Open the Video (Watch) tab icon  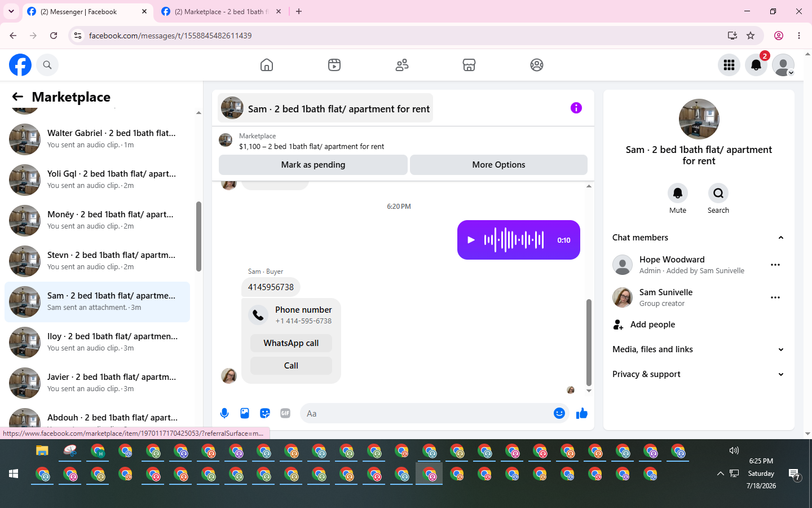click(334, 65)
